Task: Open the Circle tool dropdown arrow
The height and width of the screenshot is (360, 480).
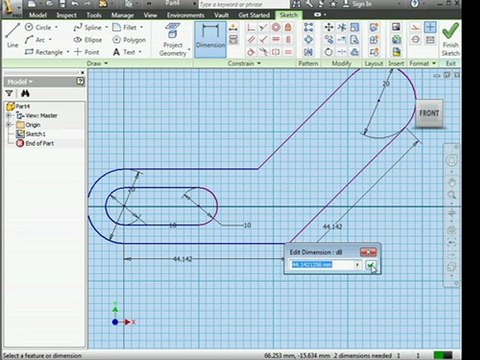Action: coord(56,27)
